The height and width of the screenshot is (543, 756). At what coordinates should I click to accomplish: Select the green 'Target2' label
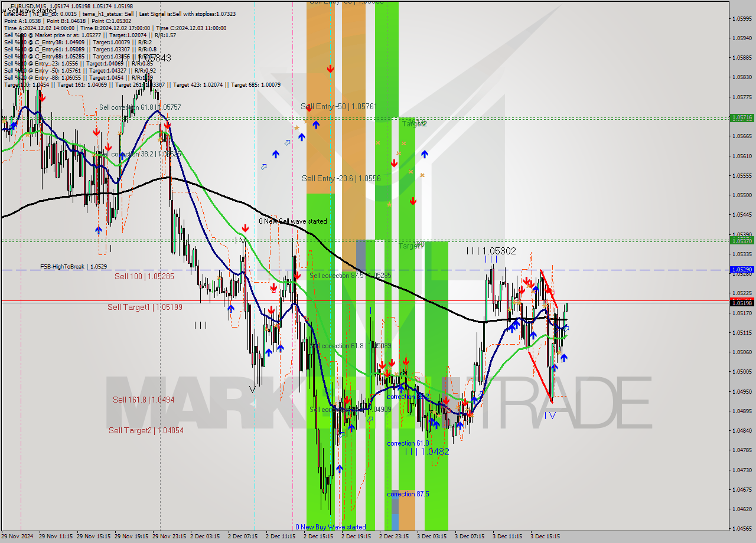pyautogui.click(x=415, y=123)
